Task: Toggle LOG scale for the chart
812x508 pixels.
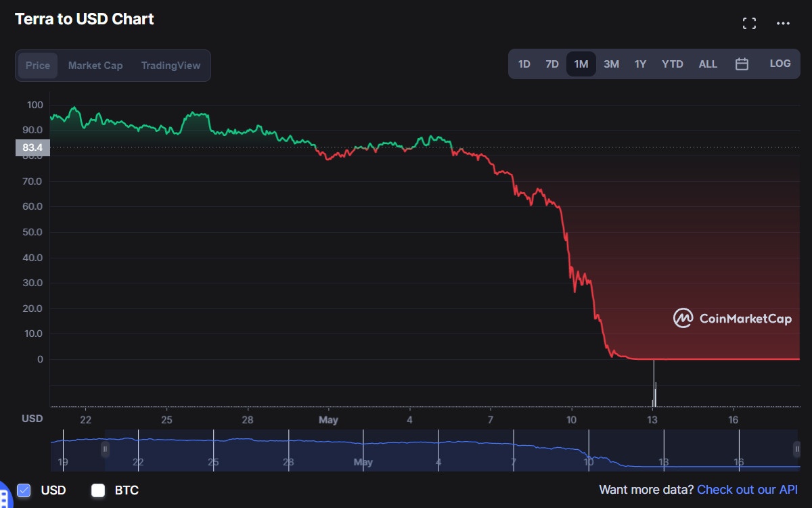Action: point(780,64)
